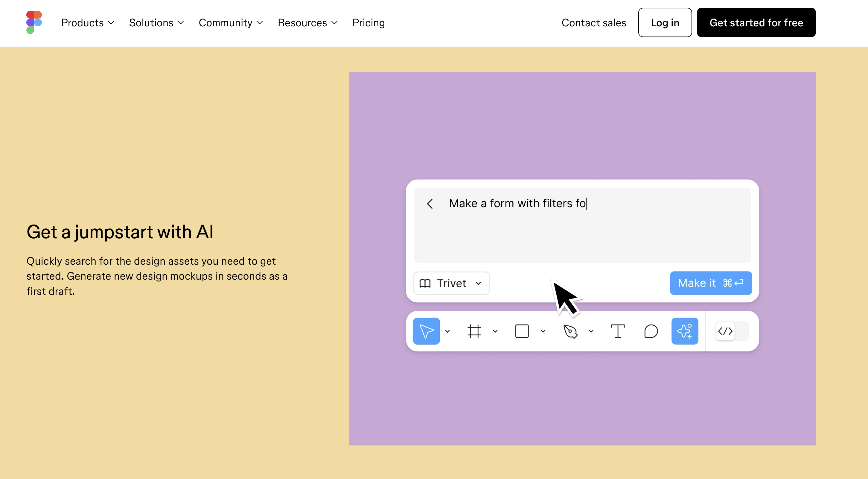The image size is (868, 479).
Task: Click the Log in button
Action: (665, 22)
